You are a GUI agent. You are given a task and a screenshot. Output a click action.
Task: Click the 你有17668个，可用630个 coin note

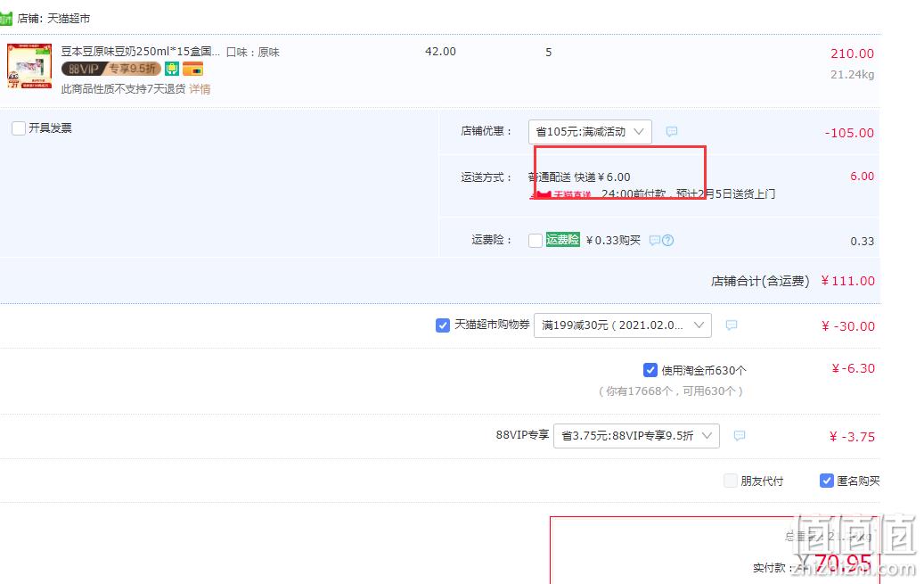671,391
